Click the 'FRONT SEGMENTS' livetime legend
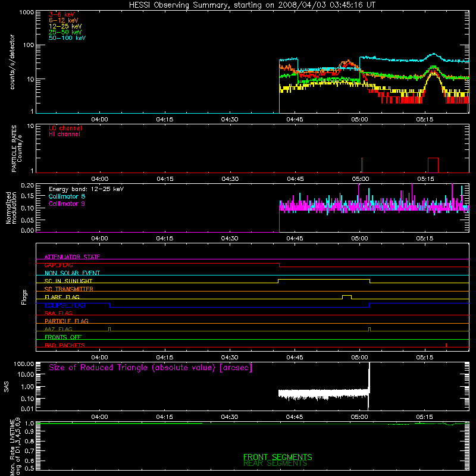 [x=277, y=457]
